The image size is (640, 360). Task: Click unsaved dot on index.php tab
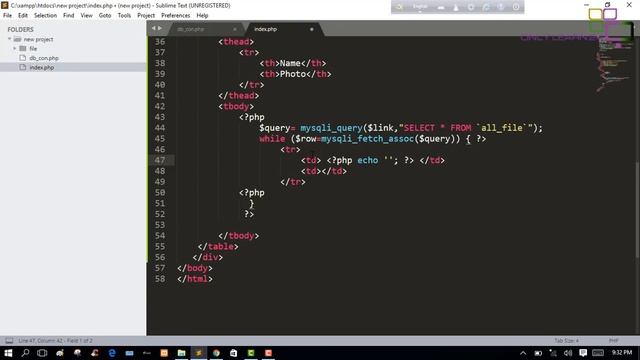[x=312, y=29]
